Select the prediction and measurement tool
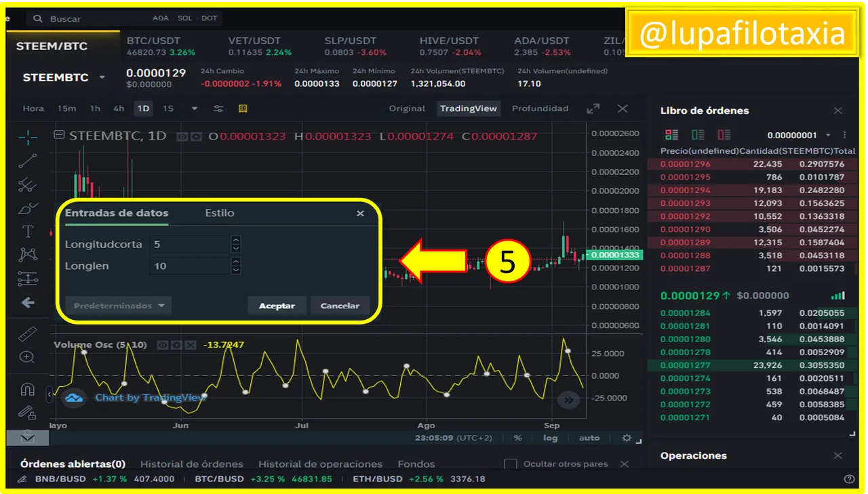The height and width of the screenshot is (494, 868). (28, 278)
